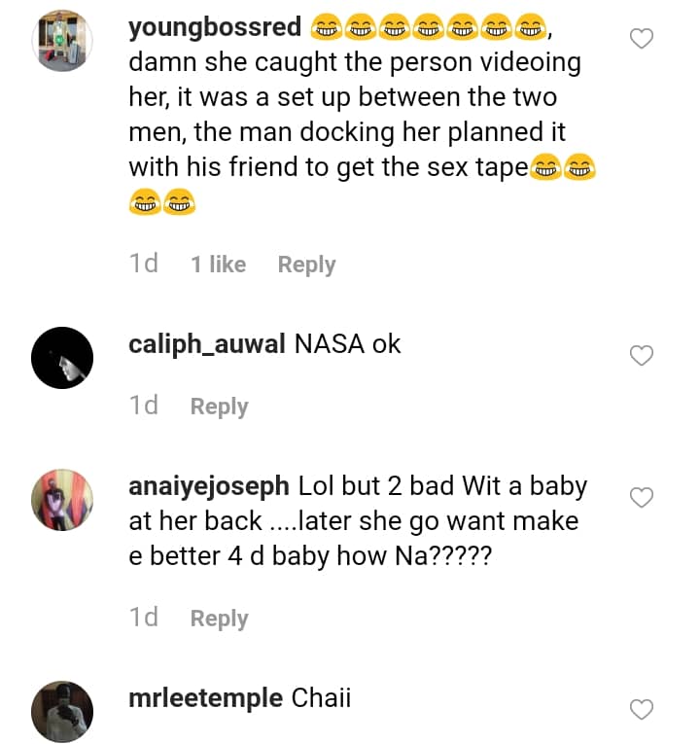The width and height of the screenshot is (700, 744).
Task: View anaiyejoseph's profile photo
Action: pos(62,499)
